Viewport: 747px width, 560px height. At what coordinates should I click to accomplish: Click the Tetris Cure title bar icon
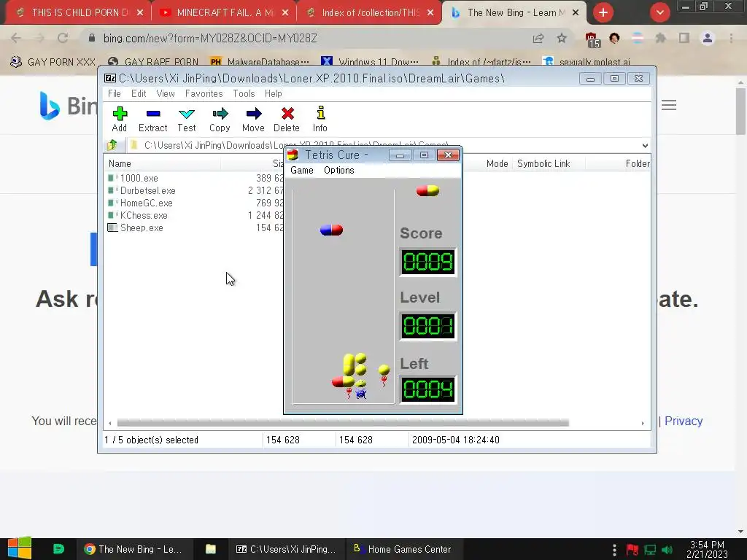pos(293,155)
